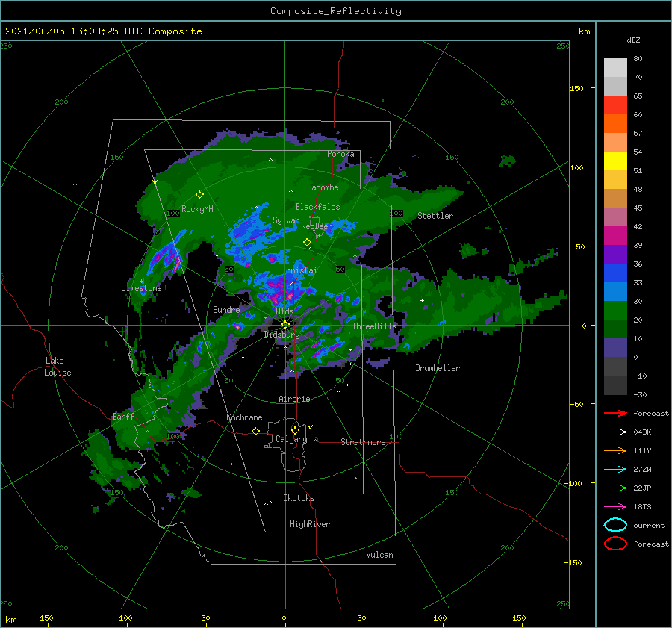Click the Innisfail label
The width and height of the screenshot is (672, 628).
[302, 270]
